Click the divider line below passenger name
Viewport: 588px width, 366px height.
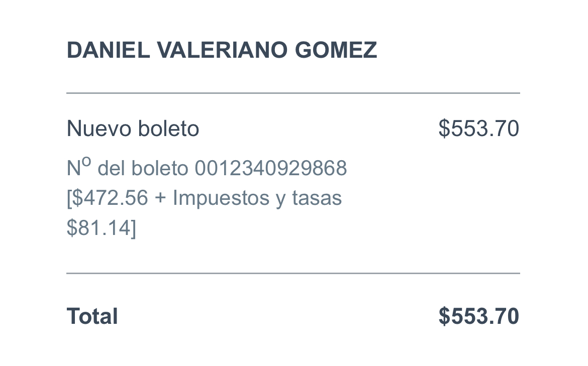293,93
